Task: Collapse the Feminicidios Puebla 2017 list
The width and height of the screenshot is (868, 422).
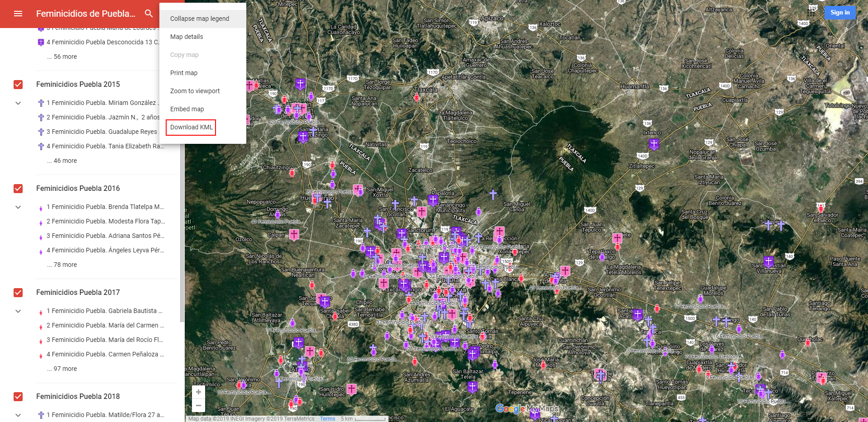Action: [x=18, y=311]
